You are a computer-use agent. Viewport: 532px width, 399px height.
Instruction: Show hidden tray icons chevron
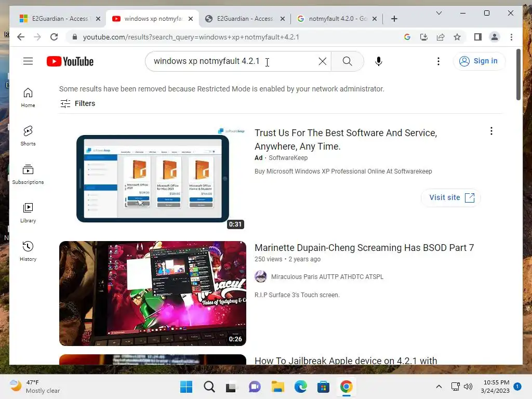coord(438,387)
